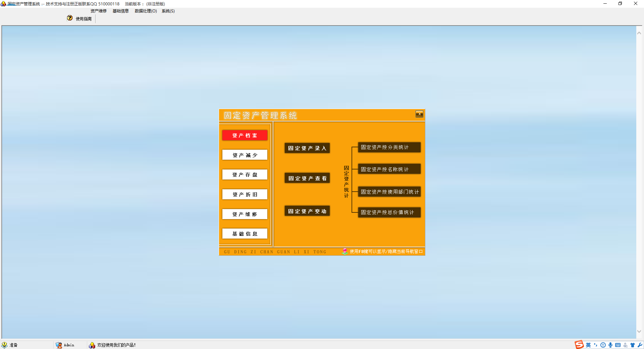Click the Admin username text in status bar
Viewport: 644px width, 349px height.
point(69,345)
